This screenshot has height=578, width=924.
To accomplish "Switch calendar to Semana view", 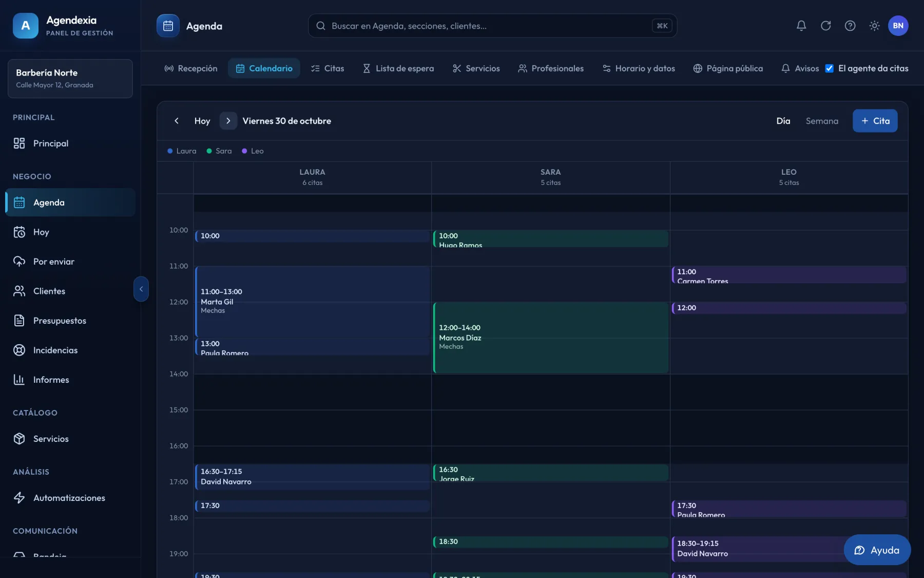I will [x=822, y=121].
